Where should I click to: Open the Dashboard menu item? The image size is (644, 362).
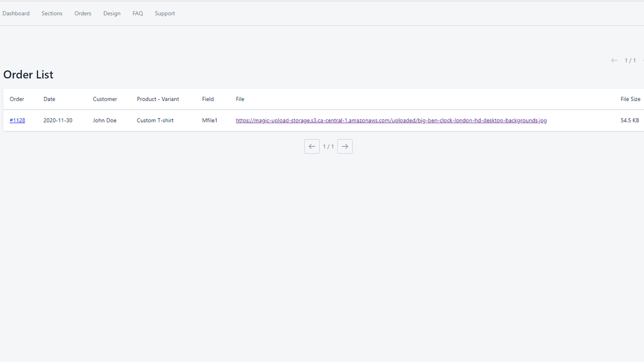pyautogui.click(x=16, y=14)
